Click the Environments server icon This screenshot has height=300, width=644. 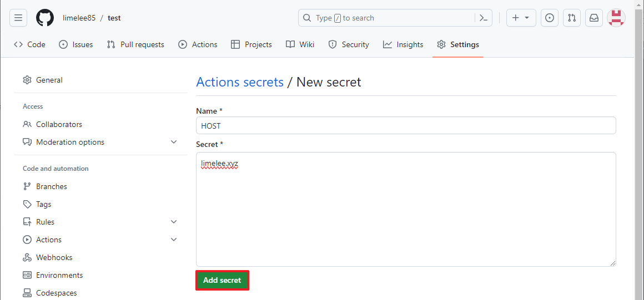pyautogui.click(x=27, y=276)
